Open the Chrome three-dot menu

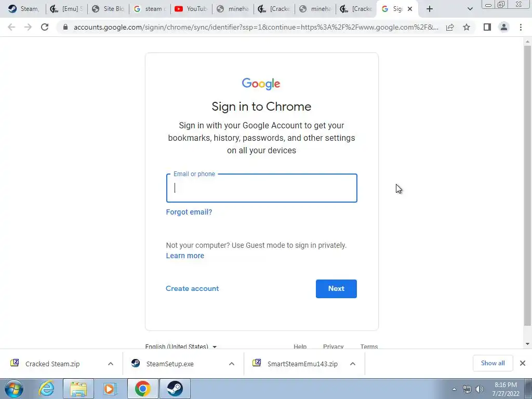click(521, 27)
